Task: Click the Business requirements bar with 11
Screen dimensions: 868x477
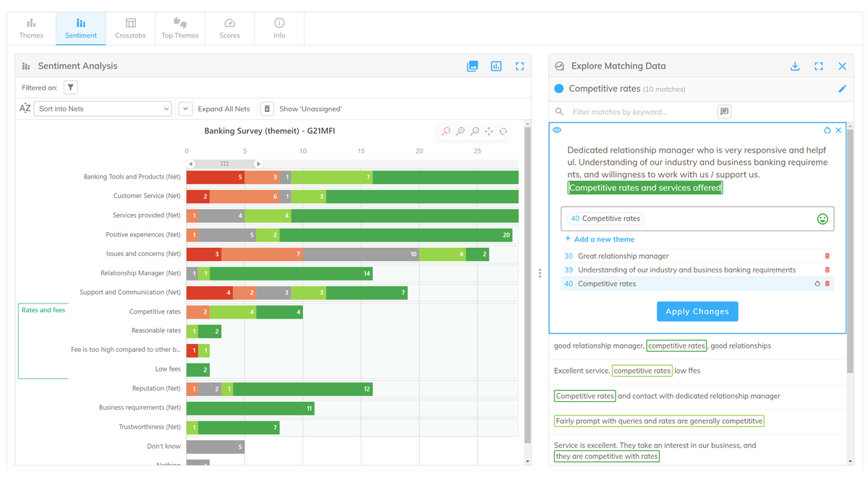Action: coord(250,408)
